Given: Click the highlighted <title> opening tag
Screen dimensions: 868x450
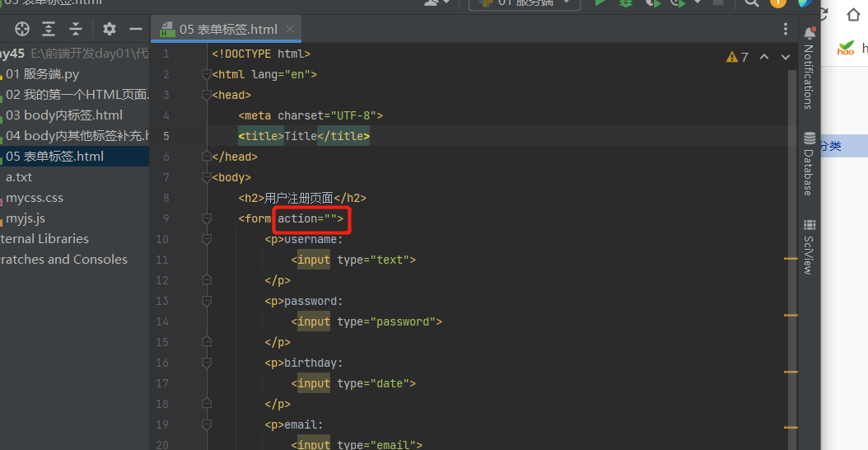Looking at the screenshot, I should 261,136.
